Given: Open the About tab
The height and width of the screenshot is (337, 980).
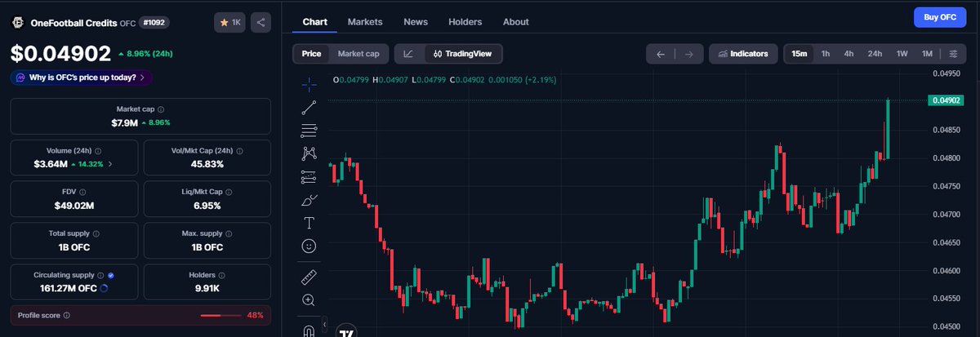Looking at the screenshot, I should (x=515, y=22).
